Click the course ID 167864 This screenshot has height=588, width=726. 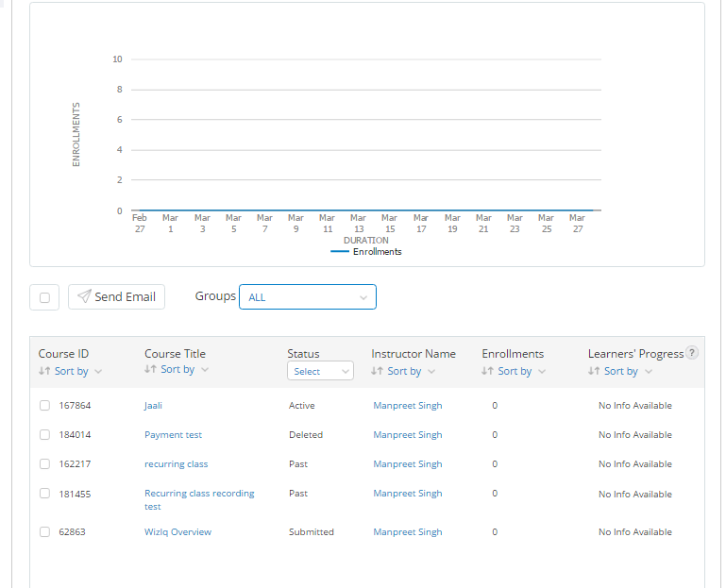tap(75, 406)
